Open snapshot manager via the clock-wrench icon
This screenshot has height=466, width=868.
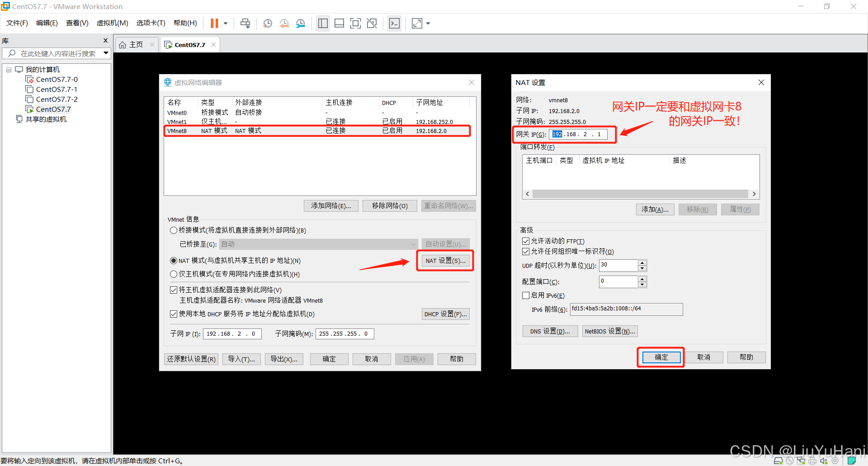pyautogui.click(x=301, y=24)
